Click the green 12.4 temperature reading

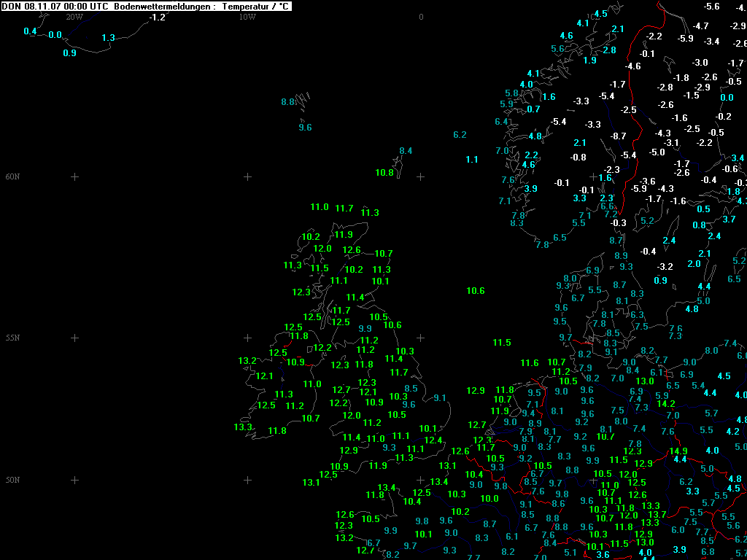[433, 440]
